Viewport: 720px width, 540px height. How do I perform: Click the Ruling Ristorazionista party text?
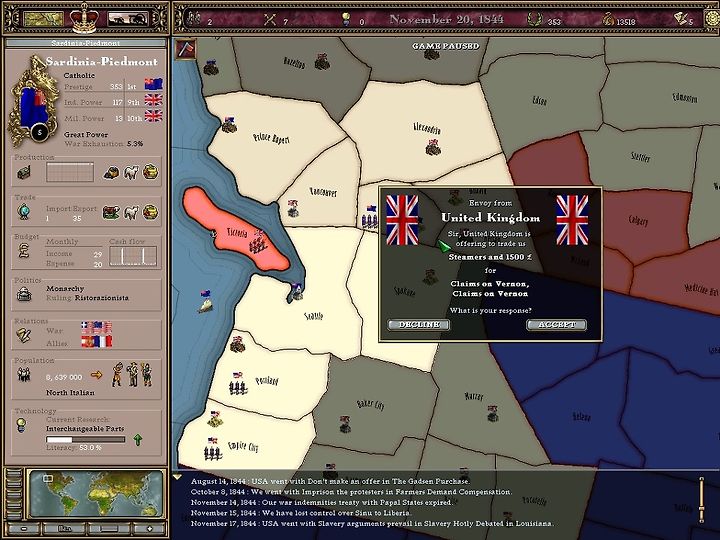[87, 298]
